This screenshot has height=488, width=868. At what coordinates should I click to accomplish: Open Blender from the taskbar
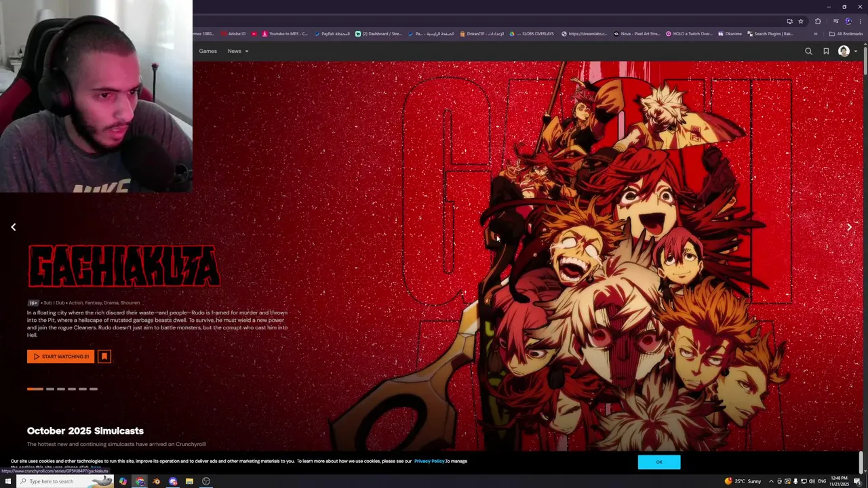point(156,481)
